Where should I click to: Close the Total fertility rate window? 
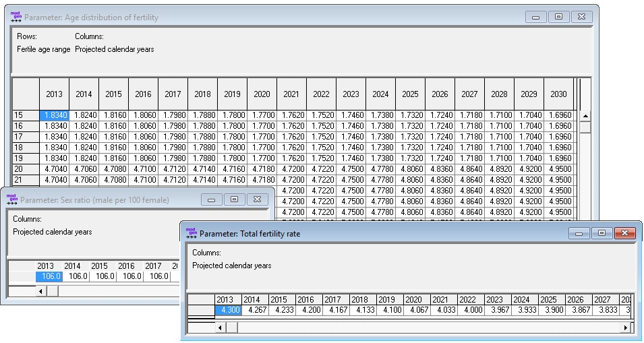click(624, 233)
